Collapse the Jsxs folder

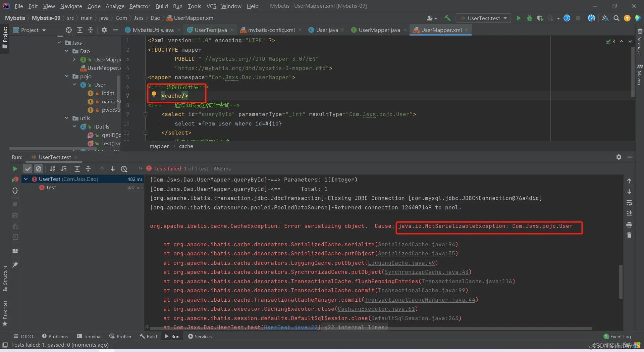pos(59,43)
